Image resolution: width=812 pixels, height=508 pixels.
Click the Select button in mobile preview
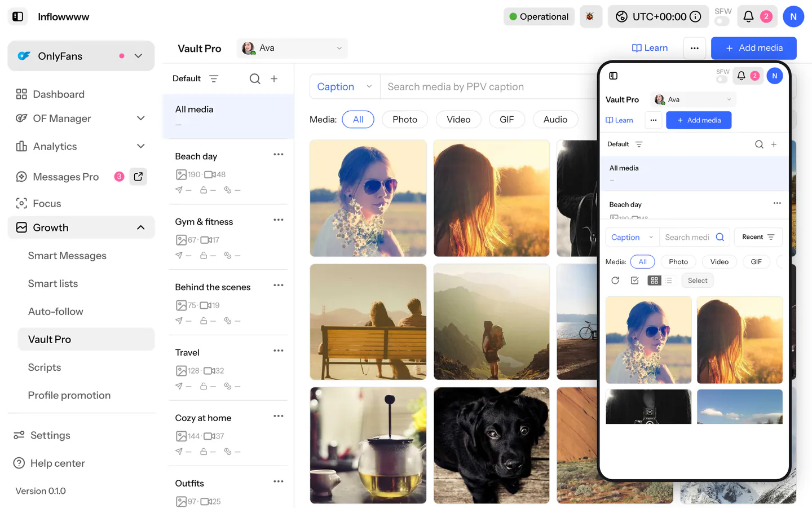698,281
